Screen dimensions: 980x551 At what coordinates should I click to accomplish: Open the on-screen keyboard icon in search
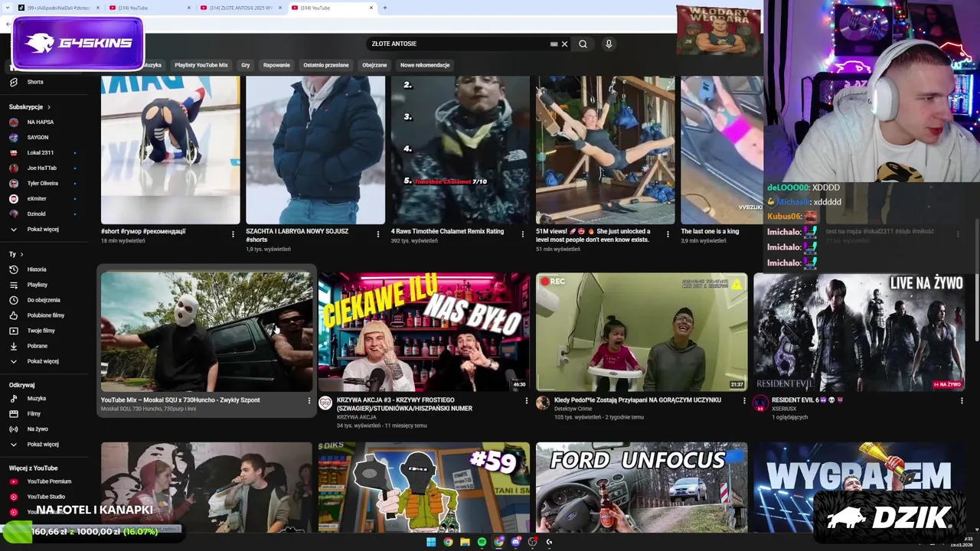coord(554,44)
